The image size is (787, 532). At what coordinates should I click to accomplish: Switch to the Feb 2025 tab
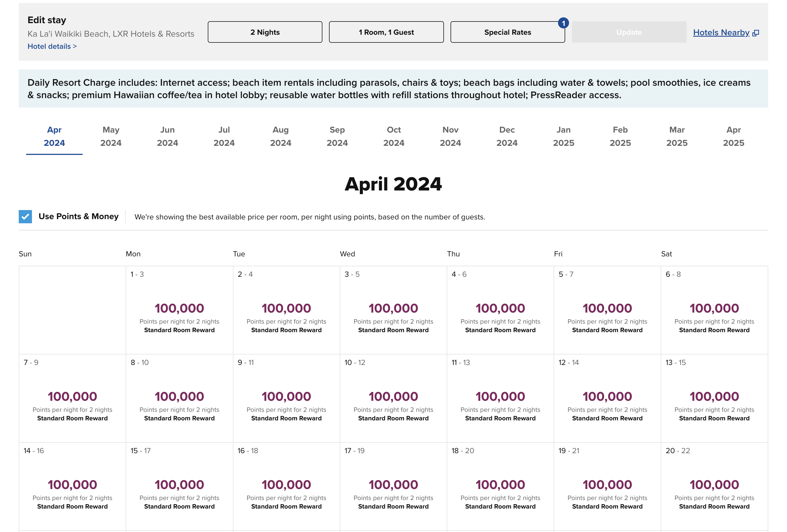coord(620,136)
